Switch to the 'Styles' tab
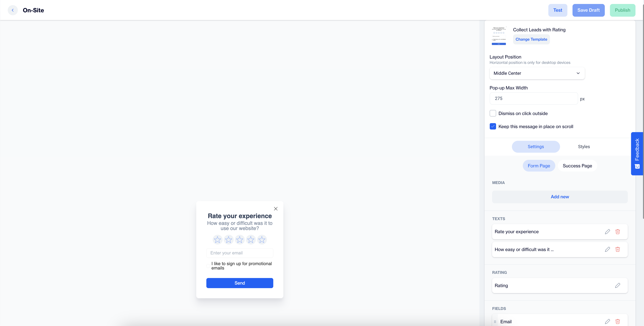This screenshot has height=326, width=644. 584,146
